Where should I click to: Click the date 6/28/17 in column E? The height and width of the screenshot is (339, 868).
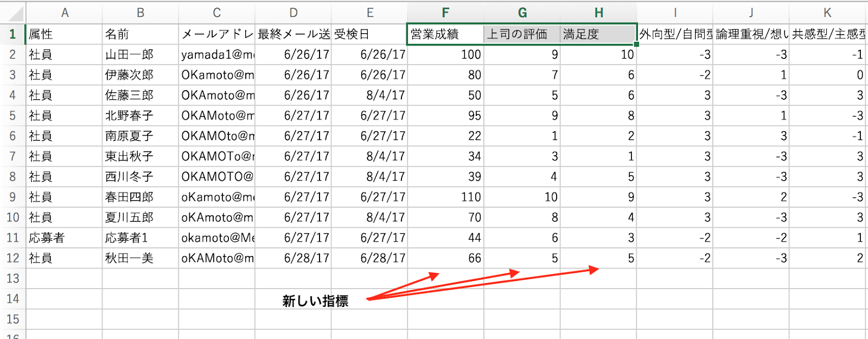coord(369,258)
